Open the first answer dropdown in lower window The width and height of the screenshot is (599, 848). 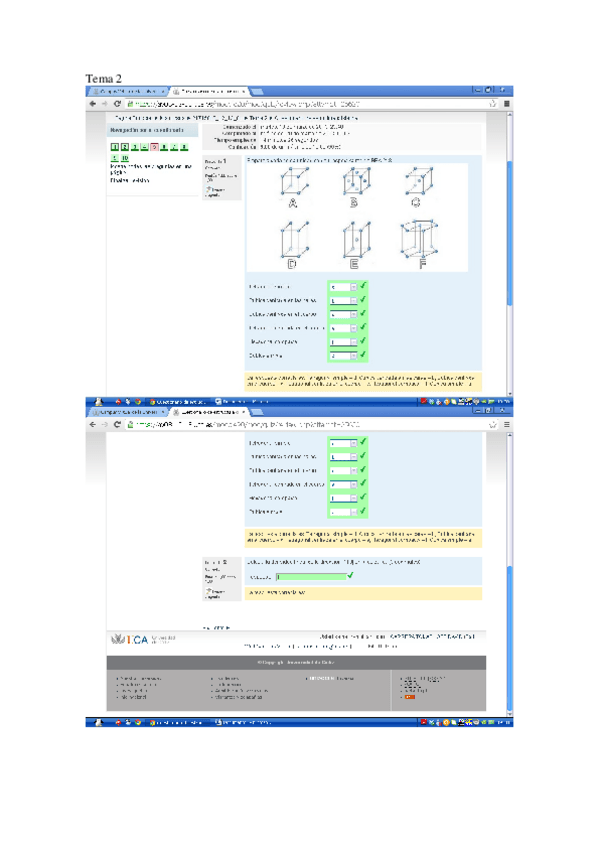point(343,443)
